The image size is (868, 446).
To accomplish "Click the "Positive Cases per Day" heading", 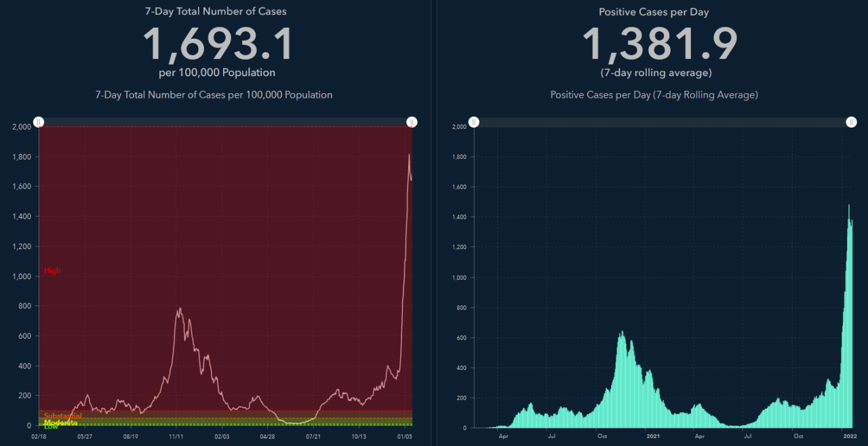I will point(654,12).
